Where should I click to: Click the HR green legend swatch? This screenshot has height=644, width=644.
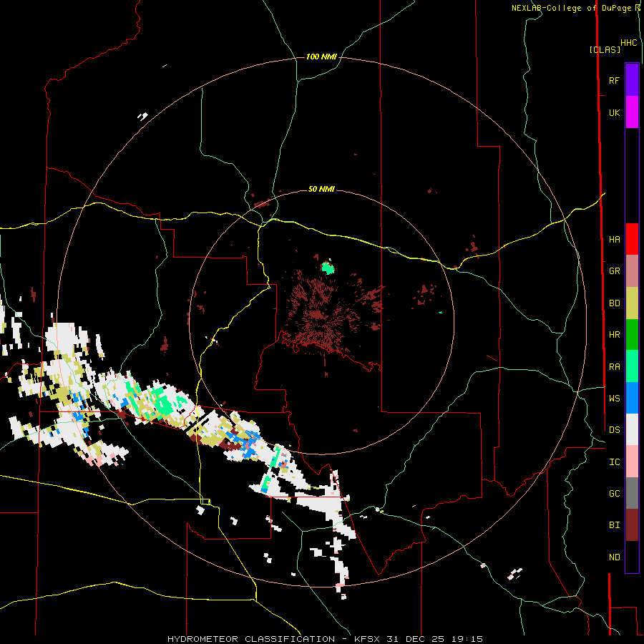pos(632,335)
